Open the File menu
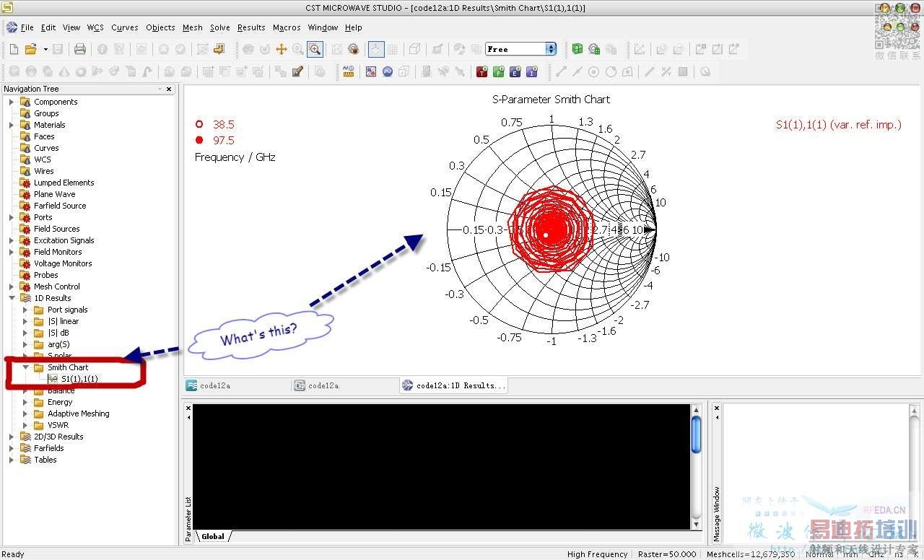Viewport: 924px width, 560px height. [27, 27]
